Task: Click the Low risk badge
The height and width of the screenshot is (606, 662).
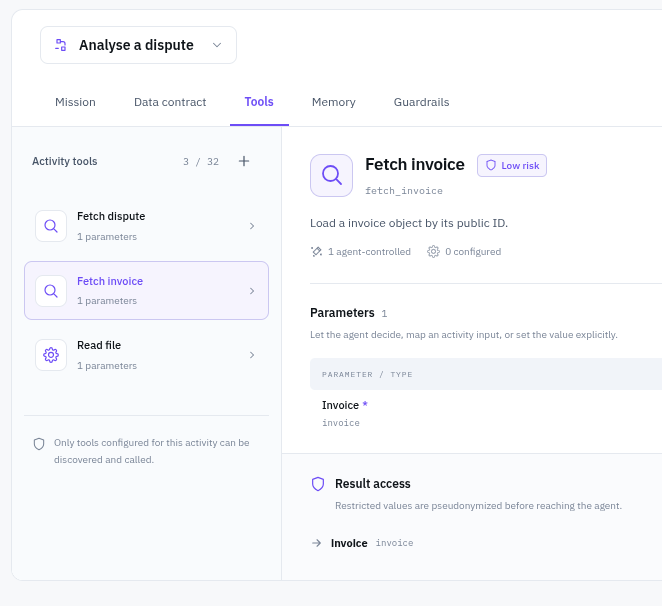Action: [512, 166]
